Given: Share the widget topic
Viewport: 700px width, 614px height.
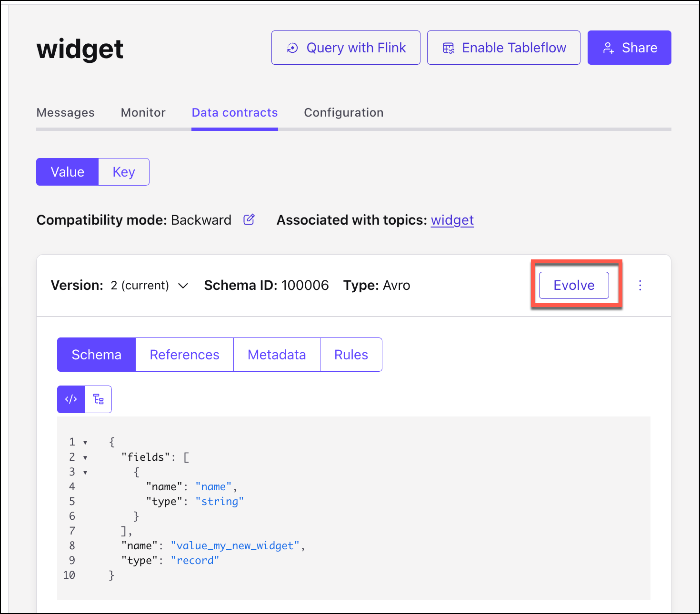Looking at the screenshot, I should click(x=629, y=48).
